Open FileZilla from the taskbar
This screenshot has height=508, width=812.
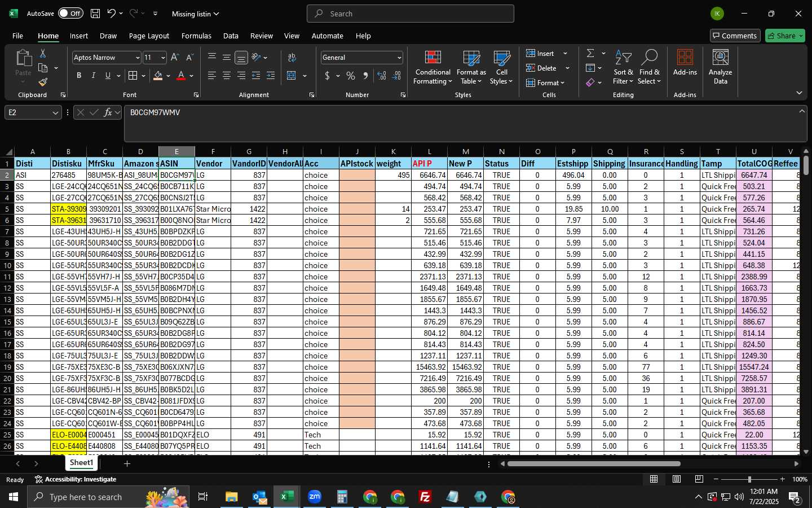click(x=425, y=497)
